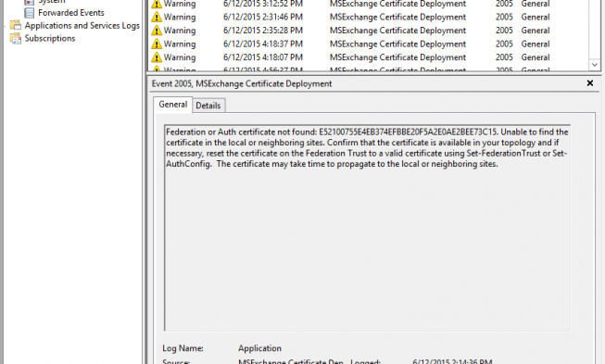Close the Event 2005 preview pane
Viewport: 605px width, 364px height.
(x=590, y=83)
